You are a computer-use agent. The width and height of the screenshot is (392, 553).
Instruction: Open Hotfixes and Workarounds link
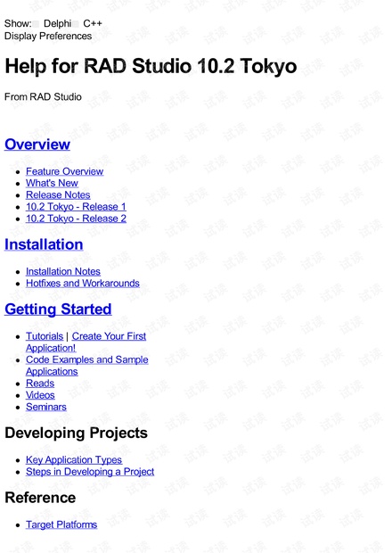tap(83, 284)
